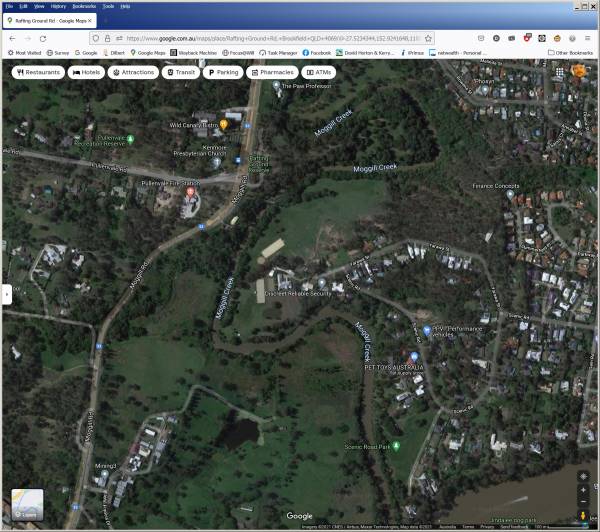Open the Google account avatar

pos(579,71)
